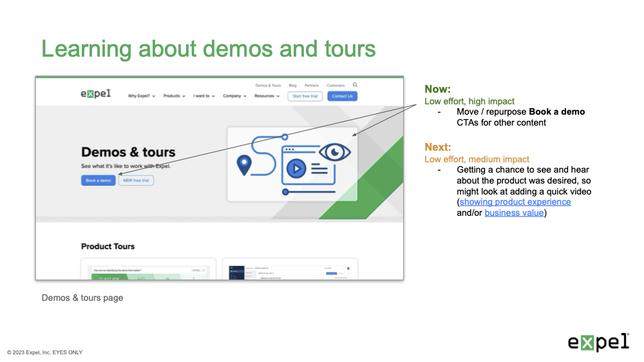The image size is (644, 362).
Task: Click the Expel logo at slide bottom right
Action: pyautogui.click(x=598, y=342)
